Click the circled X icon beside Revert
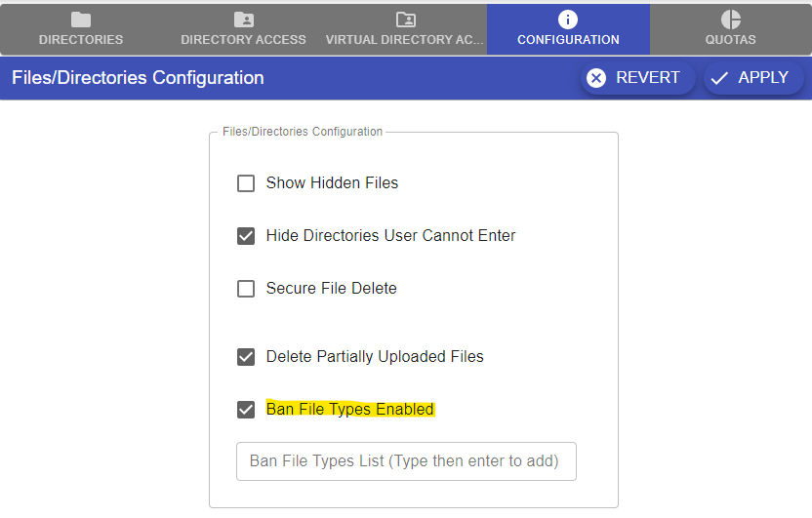This screenshot has width=812, height=518. (596, 78)
